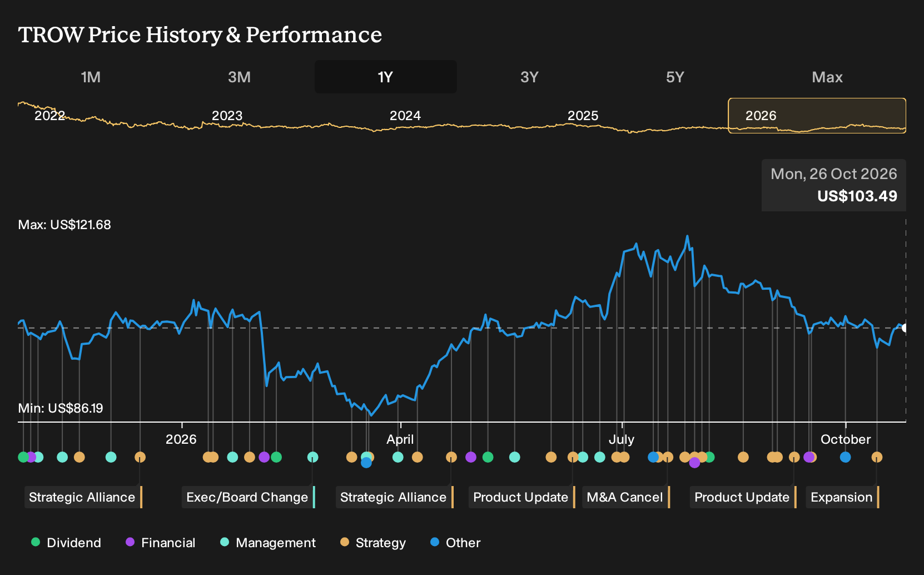Toggle the Financial legend filter
924x575 pixels.
point(160,543)
